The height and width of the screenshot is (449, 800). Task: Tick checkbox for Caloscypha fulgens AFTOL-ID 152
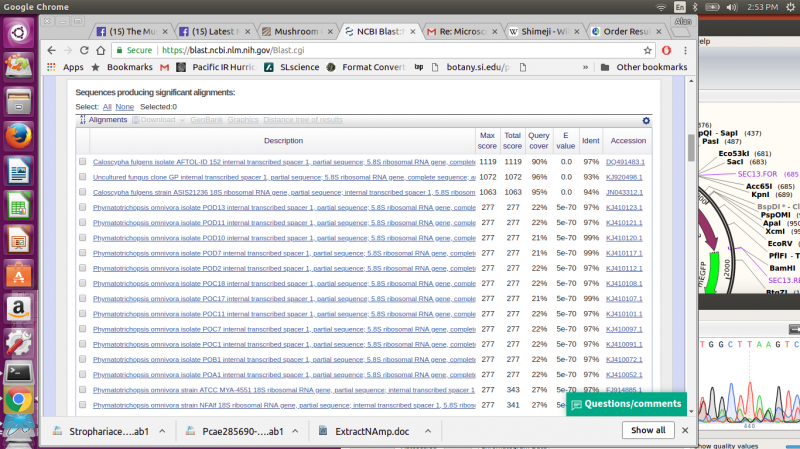tap(83, 162)
